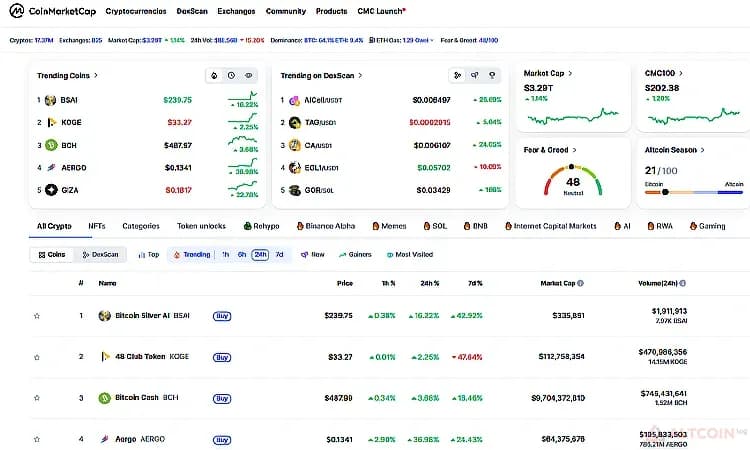
Task: Switch to NFTs tab
Action: point(97,226)
